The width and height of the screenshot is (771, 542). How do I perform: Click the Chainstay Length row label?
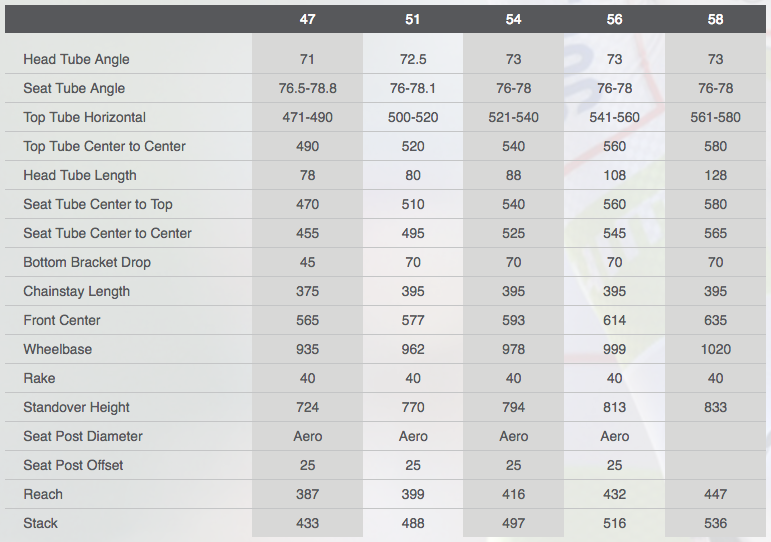[77, 291]
